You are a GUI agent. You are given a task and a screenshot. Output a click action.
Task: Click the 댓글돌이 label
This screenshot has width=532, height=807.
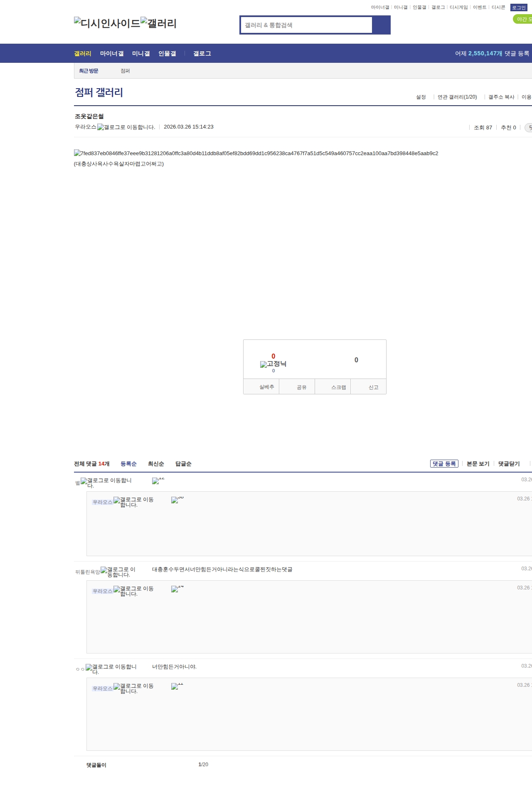(96, 765)
